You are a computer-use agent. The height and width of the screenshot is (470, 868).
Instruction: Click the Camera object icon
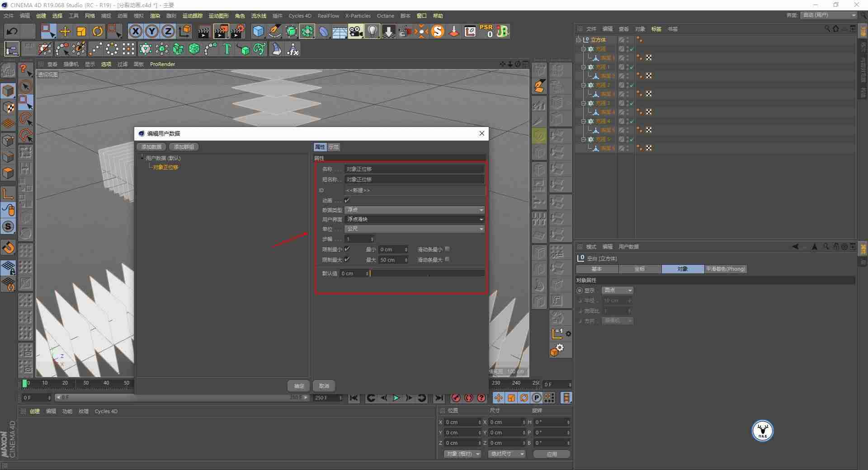pyautogui.click(x=356, y=31)
